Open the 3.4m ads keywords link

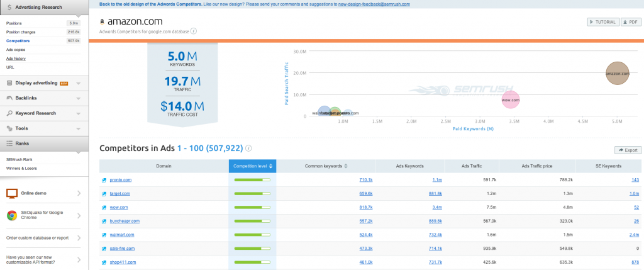pos(437,208)
